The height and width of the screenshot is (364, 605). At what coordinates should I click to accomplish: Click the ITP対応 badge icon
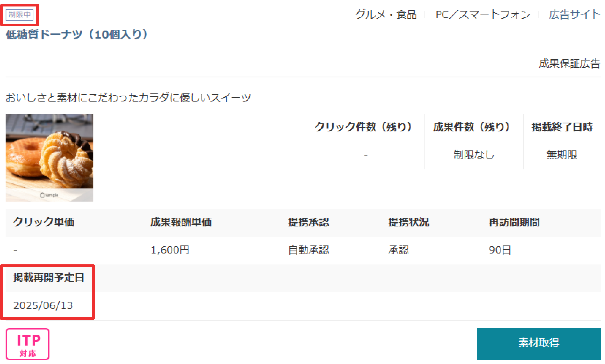tap(27, 344)
